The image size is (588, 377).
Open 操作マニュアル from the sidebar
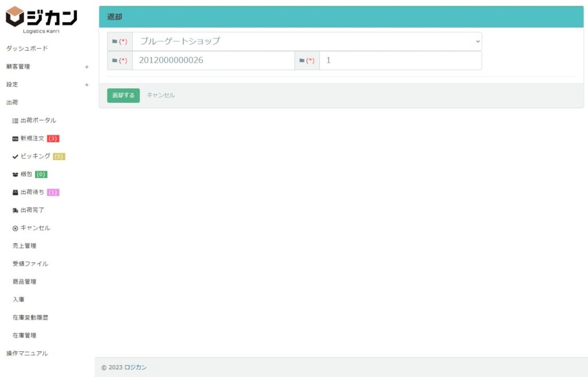click(27, 353)
